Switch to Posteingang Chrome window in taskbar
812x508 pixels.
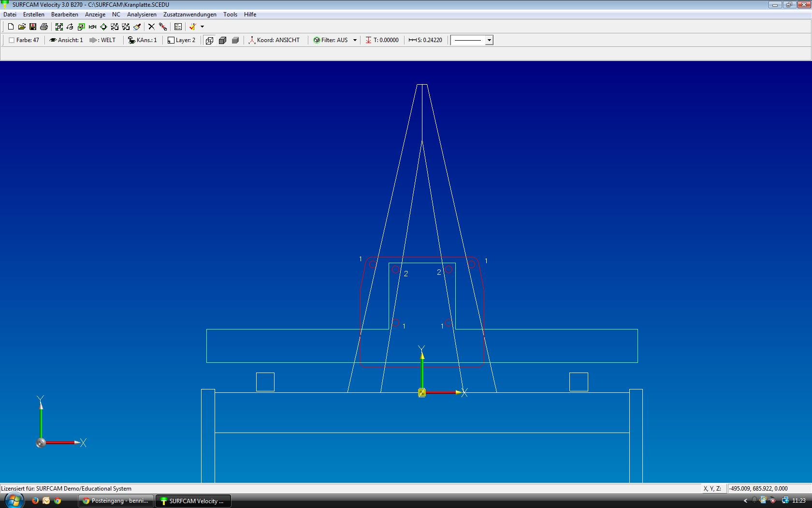[116, 501]
